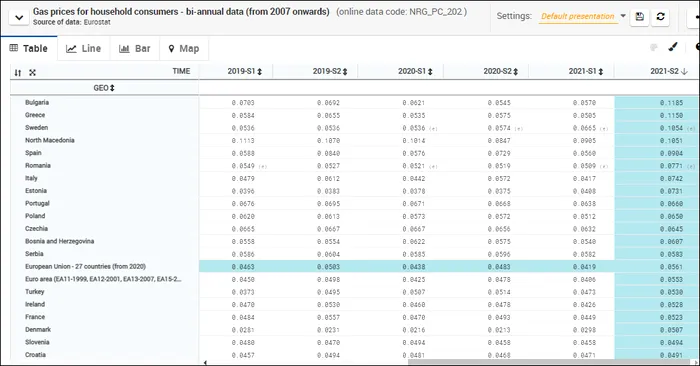Viewport: 700px width, 366px height.
Task: Open the table formatting paintbrush tool
Action: tap(673, 47)
